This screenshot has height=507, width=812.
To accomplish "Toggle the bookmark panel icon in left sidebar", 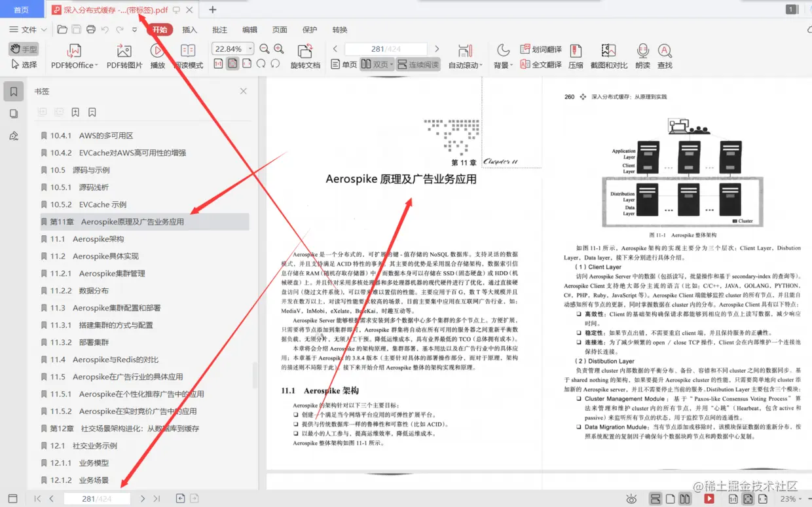I will [x=14, y=91].
